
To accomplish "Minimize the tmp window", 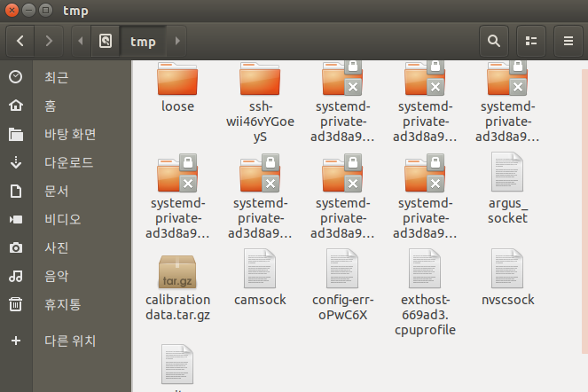I will pos(29,10).
